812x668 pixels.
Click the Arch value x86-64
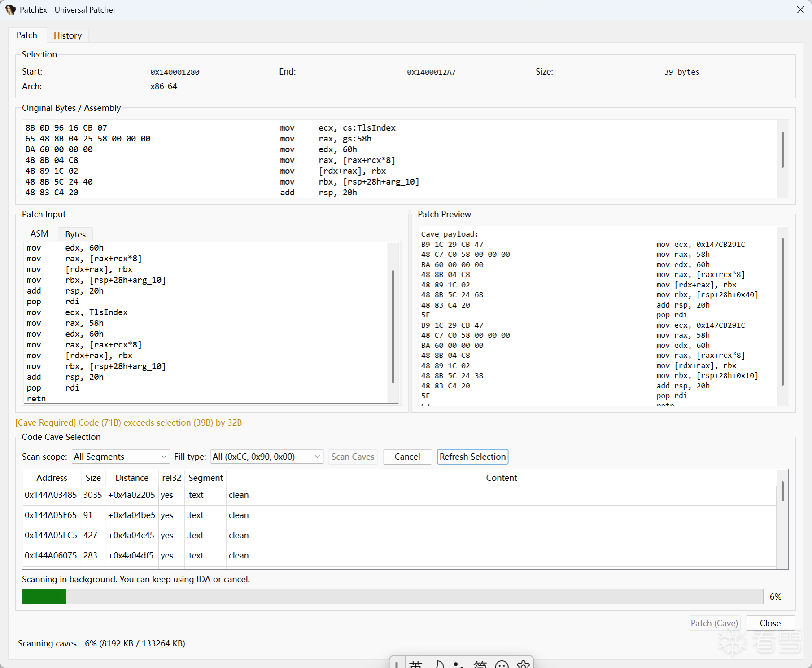point(164,86)
